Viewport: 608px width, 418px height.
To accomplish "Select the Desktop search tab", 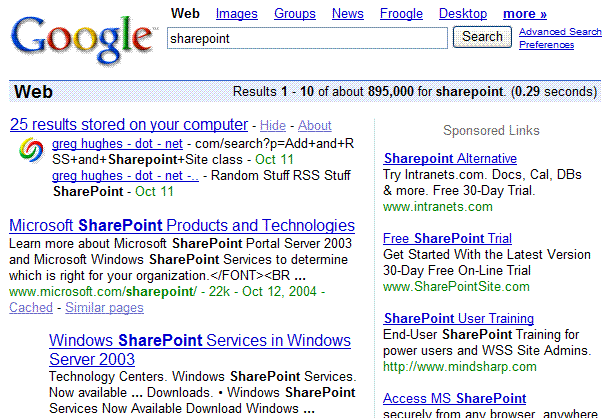I will pos(463,14).
